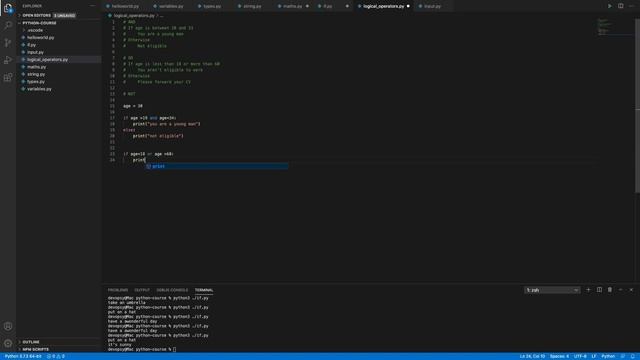Open the Extensions view
This screenshot has width=640, height=360.
[8, 77]
